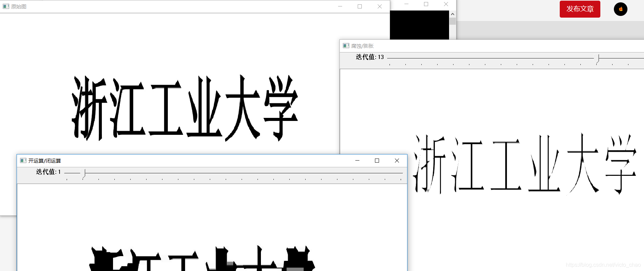Click the 浙江工业大学 image in 原始图 window
644x271 pixels.
pos(185,108)
